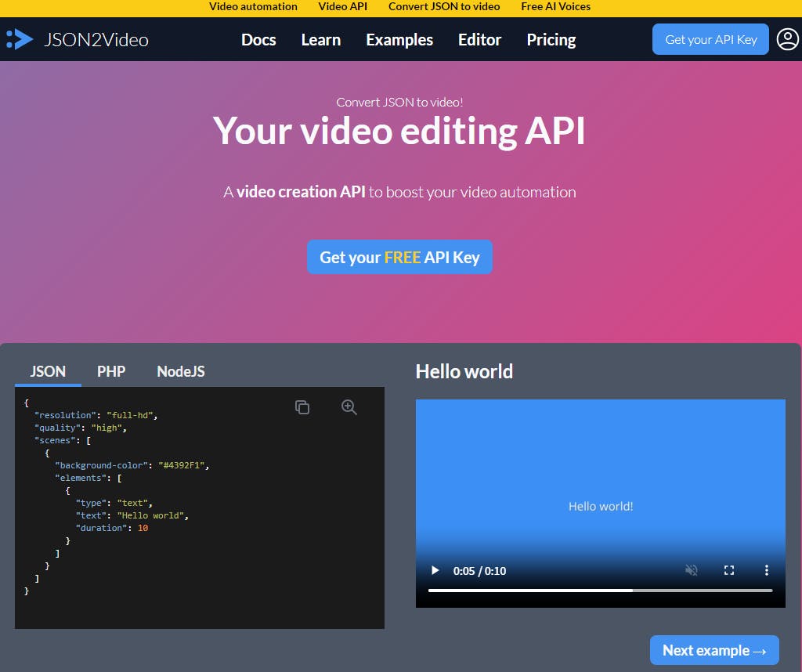
Task: Click the "high" quality value in code
Action: pos(107,428)
